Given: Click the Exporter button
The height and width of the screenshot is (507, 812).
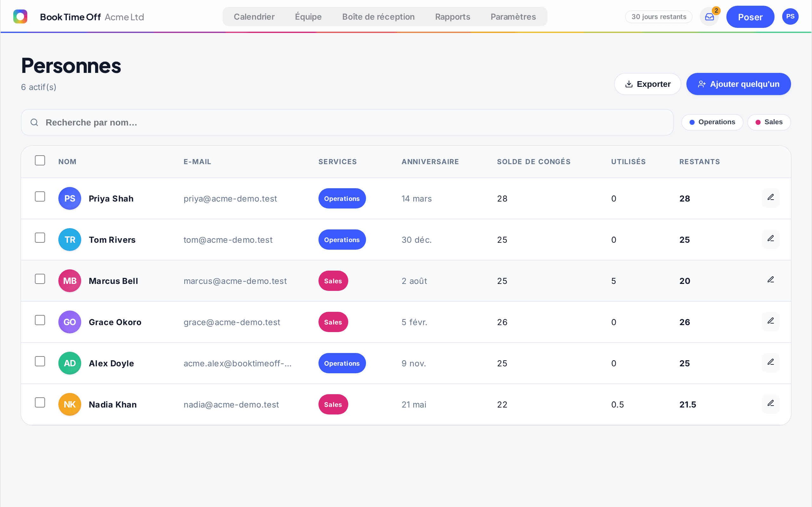Looking at the screenshot, I should tap(647, 84).
